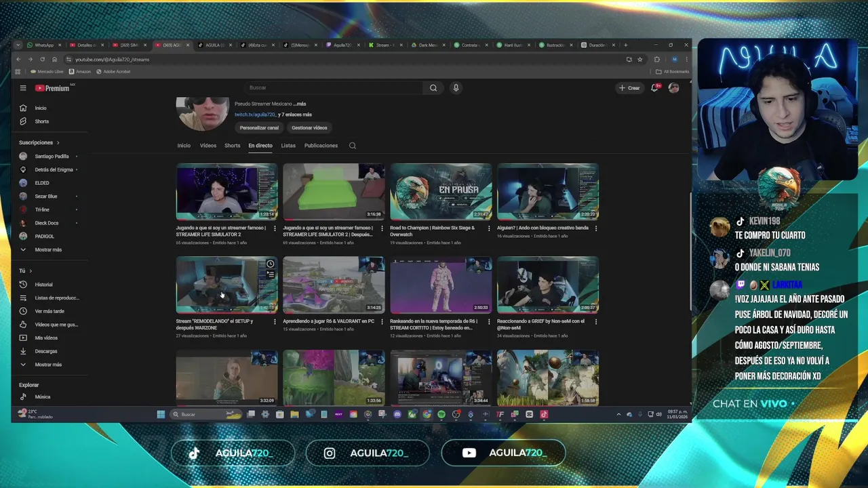Switch to the WhatsApp browser tab
Viewport: 868px width, 488px height.
pos(43,45)
